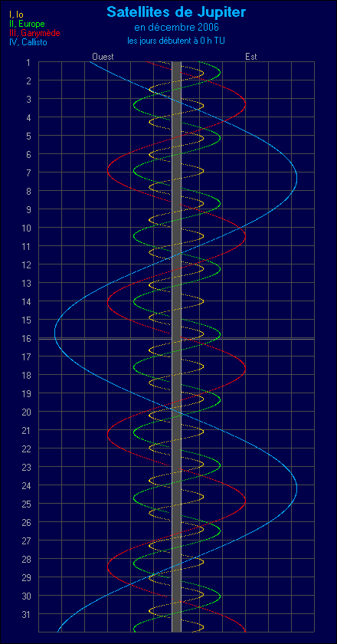
Task: Select day 16 on the date axis
Action: click(x=27, y=338)
